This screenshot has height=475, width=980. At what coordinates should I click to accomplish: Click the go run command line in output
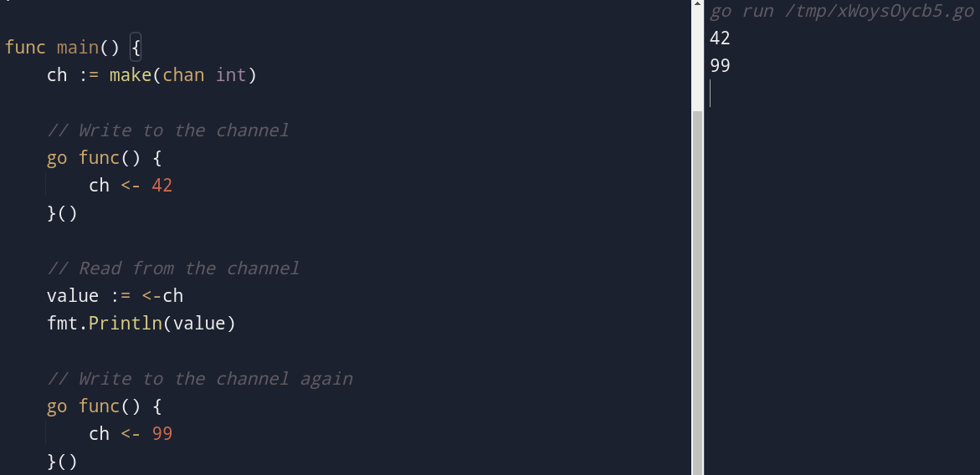click(842, 11)
